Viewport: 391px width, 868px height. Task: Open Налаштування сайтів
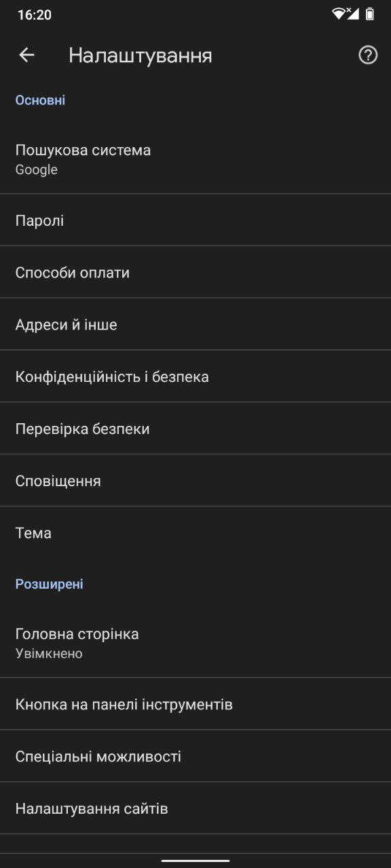click(x=195, y=809)
